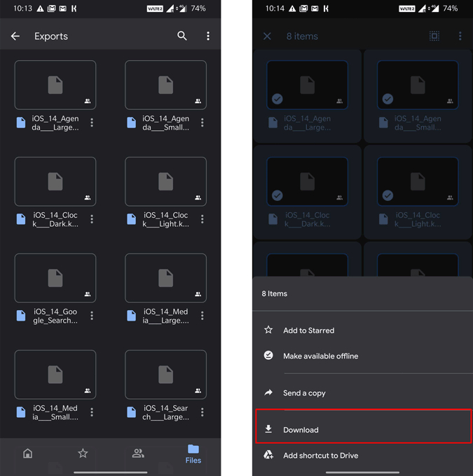
Task: Tap Download in the bottom sheet
Action: tap(301, 430)
